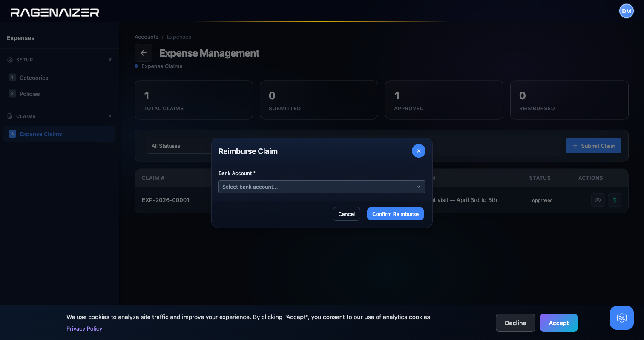Accept analytics cookies

pos(559,323)
